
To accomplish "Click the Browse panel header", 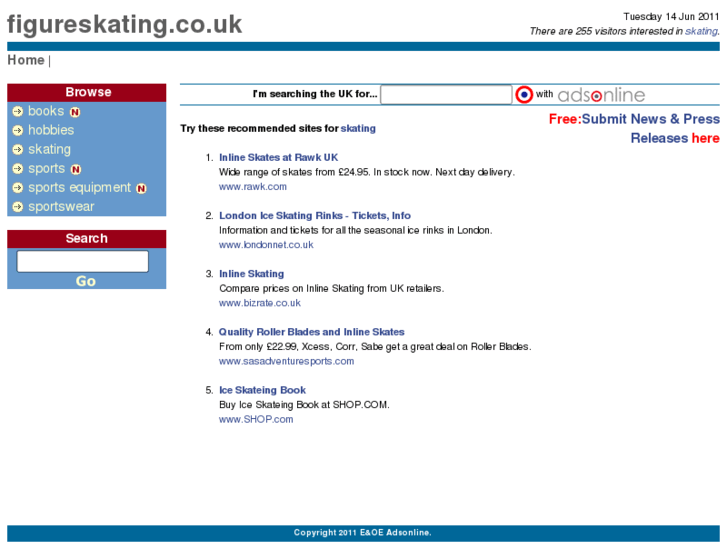I will [x=87, y=92].
